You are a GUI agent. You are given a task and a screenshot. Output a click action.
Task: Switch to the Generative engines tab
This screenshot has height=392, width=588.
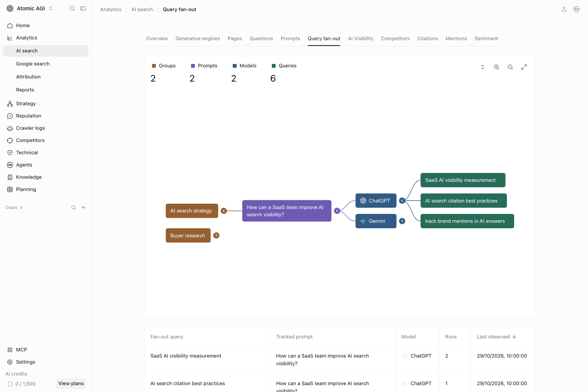(x=198, y=39)
